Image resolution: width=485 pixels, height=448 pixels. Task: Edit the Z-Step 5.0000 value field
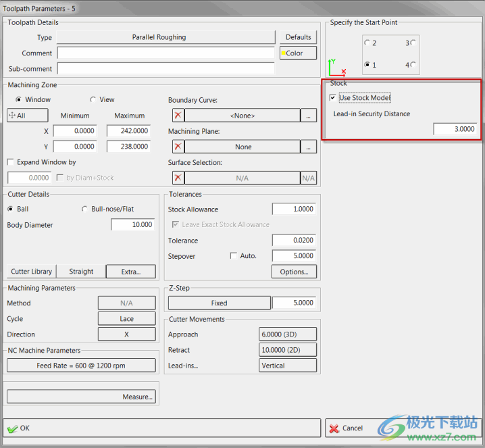point(294,303)
